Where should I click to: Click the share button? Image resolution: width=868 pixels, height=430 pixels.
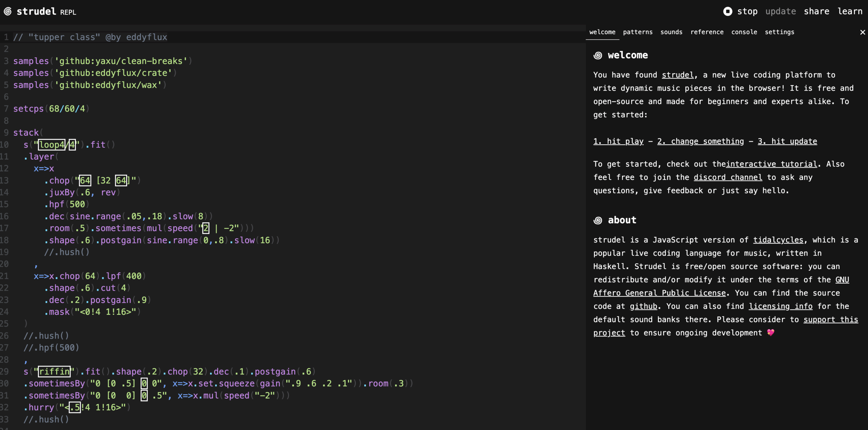[816, 11]
